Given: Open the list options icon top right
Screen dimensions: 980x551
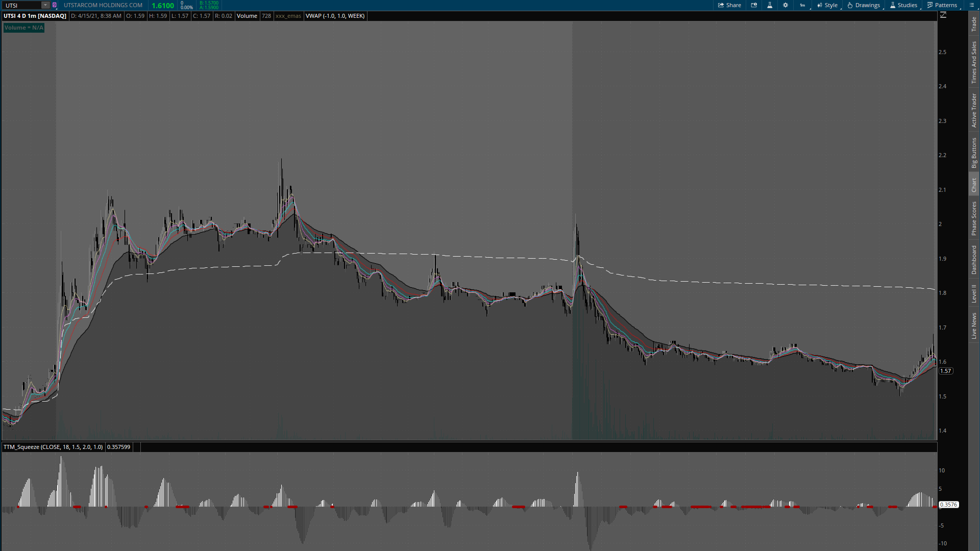Looking at the screenshot, I should [972, 5].
